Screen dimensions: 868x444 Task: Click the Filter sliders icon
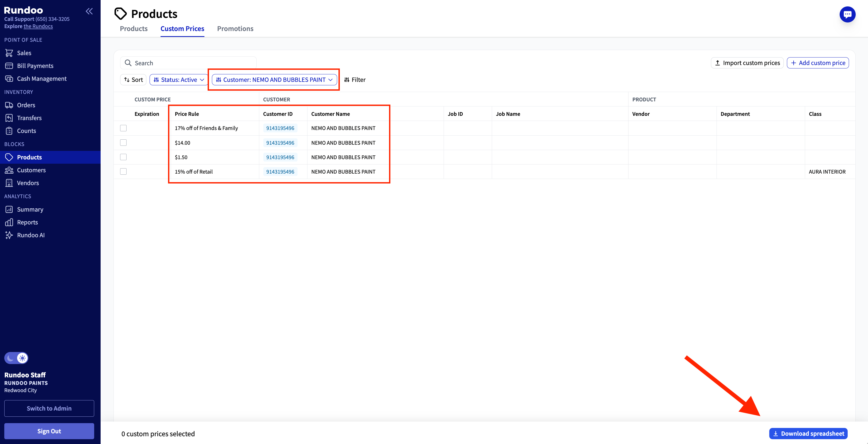[347, 80]
